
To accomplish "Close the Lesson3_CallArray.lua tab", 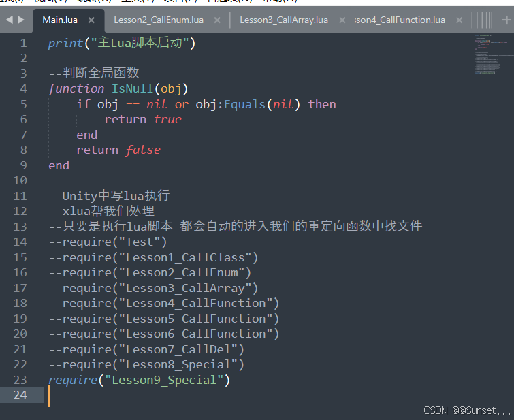I will pyautogui.click(x=342, y=20).
